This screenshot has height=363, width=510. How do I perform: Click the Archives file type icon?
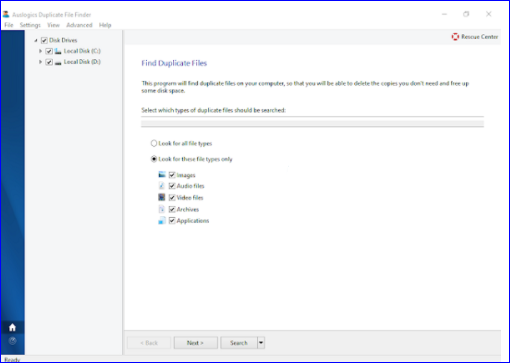pos(162,209)
